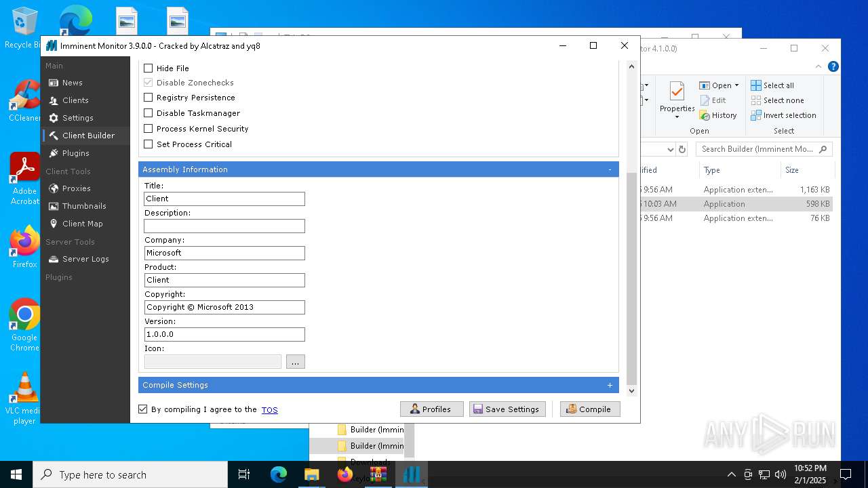Open the volume control in system tray
This screenshot has width=868, height=488.
click(781, 474)
